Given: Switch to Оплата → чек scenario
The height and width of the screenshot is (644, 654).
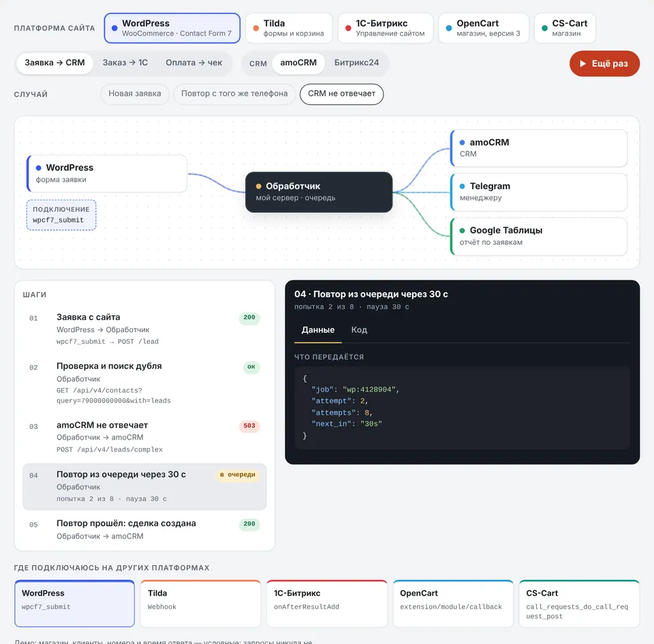Looking at the screenshot, I should click(194, 63).
